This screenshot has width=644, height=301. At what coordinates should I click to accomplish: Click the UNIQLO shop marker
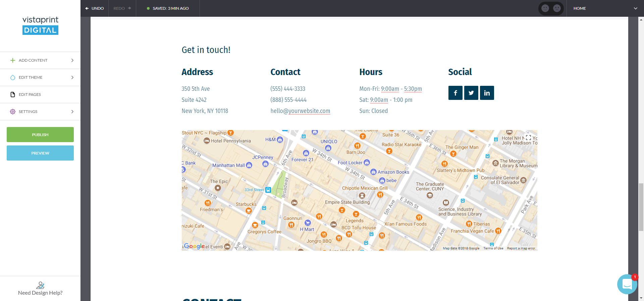pos(328,148)
